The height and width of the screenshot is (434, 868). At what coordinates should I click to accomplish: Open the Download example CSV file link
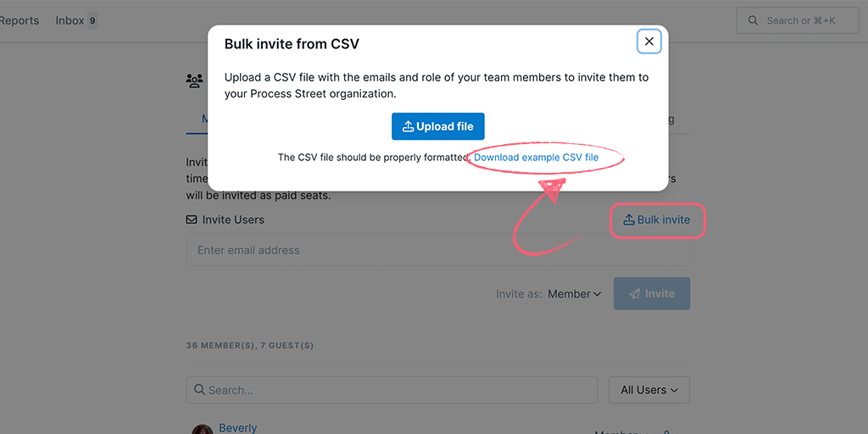(x=536, y=157)
